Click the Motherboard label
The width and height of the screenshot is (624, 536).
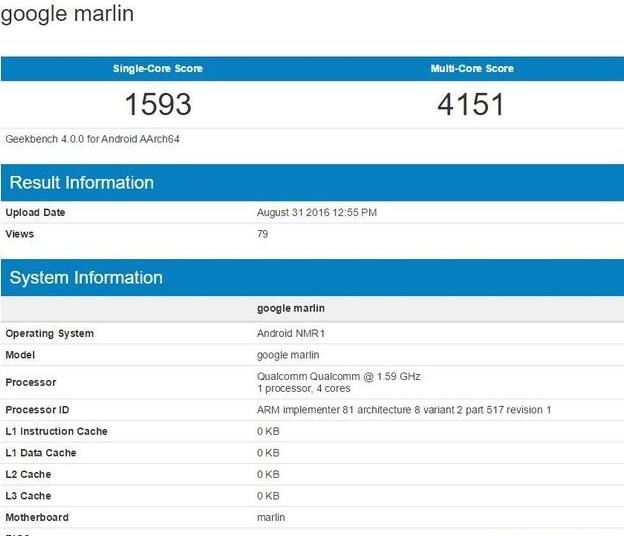coord(37,517)
